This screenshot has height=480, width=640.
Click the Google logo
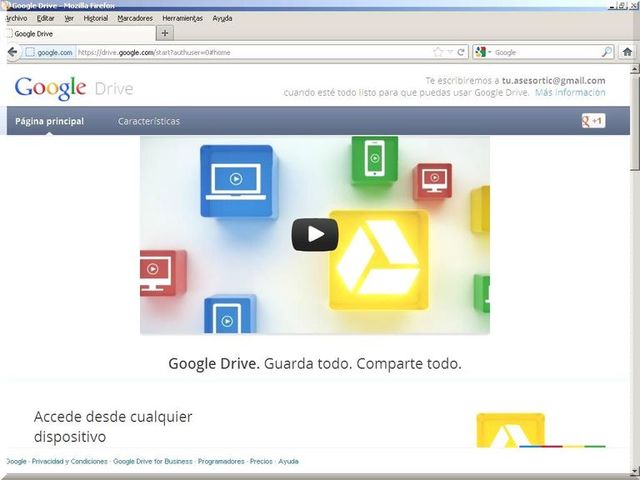point(50,88)
